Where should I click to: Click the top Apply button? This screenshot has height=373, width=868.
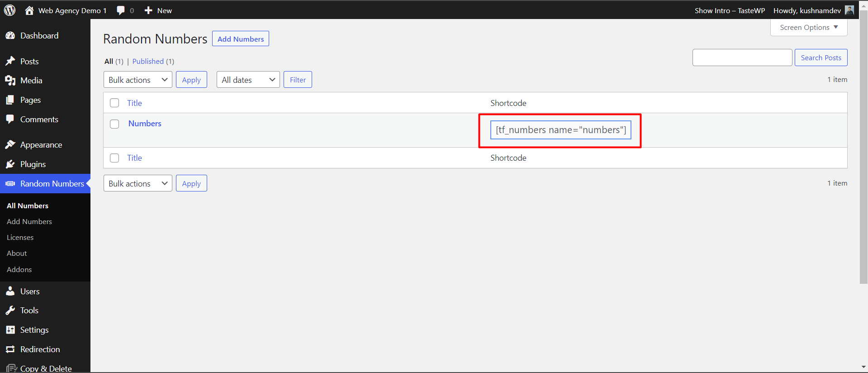click(x=191, y=80)
